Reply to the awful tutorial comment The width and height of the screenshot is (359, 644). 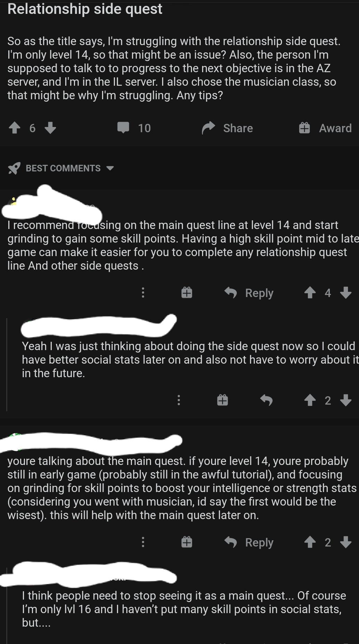[x=249, y=542]
